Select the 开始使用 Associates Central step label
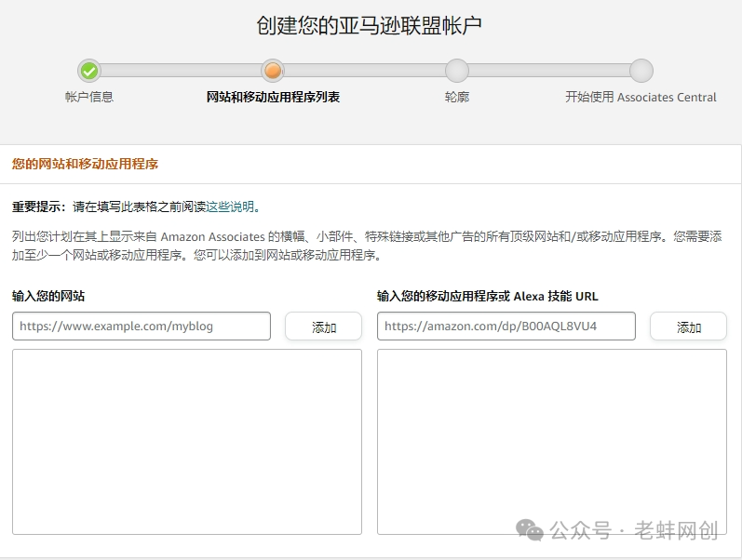 pyautogui.click(x=641, y=97)
